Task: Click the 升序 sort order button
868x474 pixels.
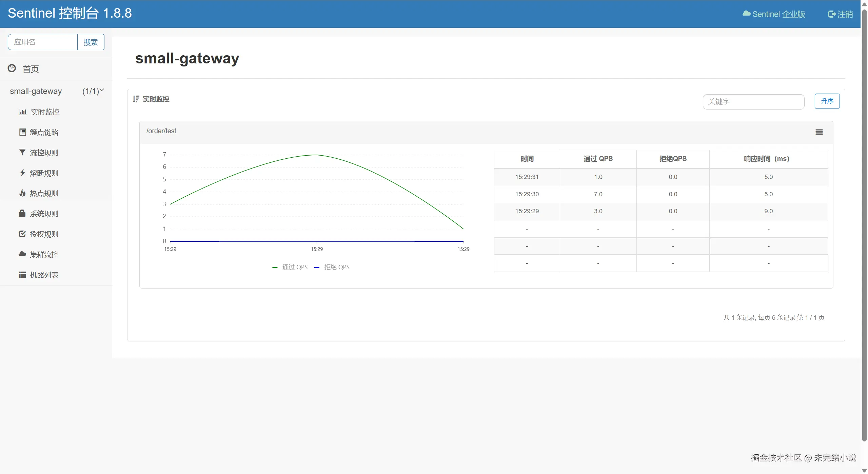Action: pos(827,101)
